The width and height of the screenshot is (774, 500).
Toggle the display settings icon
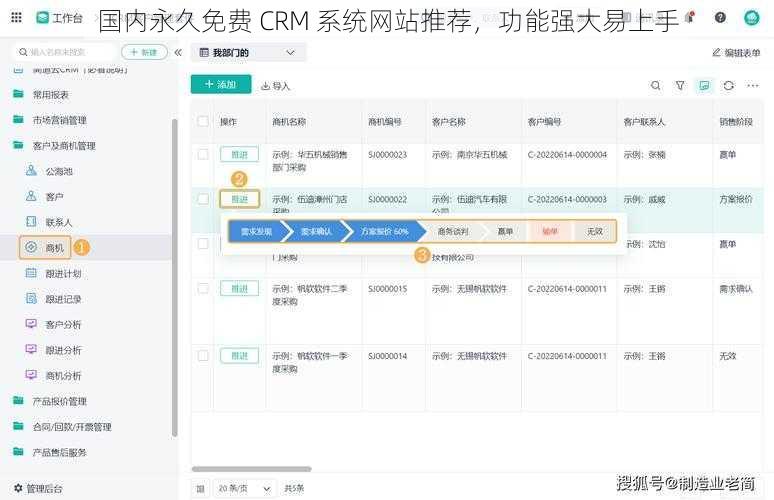click(x=704, y=85)
